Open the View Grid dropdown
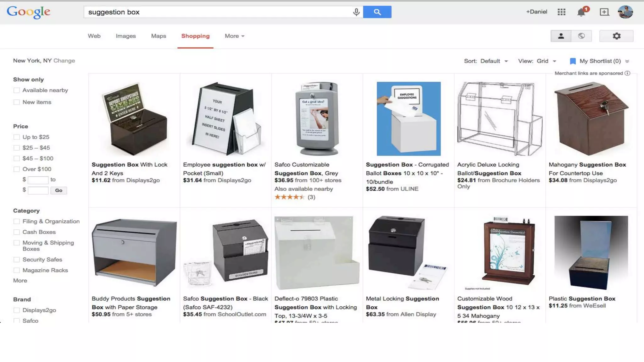The width and height of the screenshot is (644, 362). pos(537,61)
